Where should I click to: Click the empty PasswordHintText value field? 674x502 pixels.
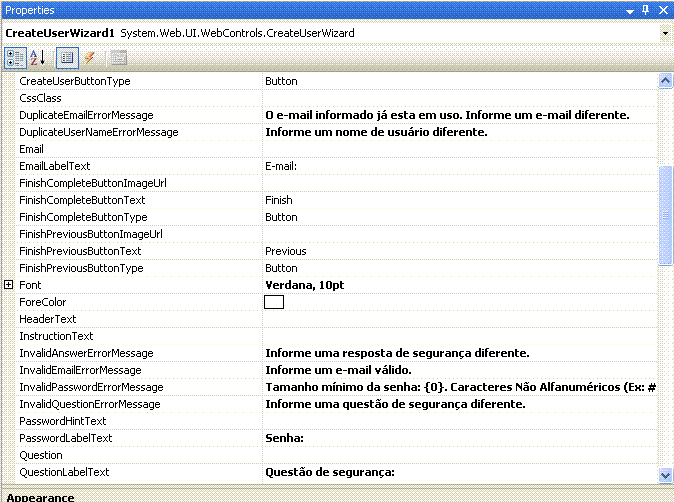(460, 421)
